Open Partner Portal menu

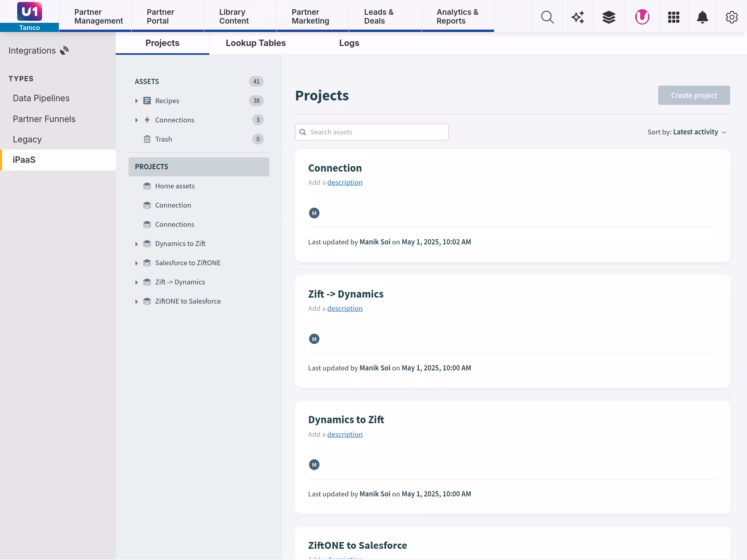click(168, 16)
